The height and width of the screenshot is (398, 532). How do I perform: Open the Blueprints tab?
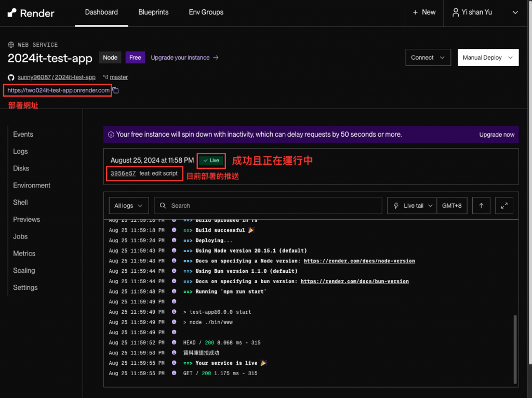coord(153,12)
